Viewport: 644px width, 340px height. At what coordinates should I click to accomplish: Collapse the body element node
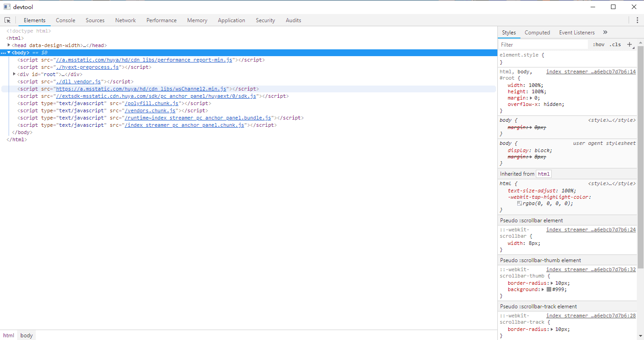(9, 53)
